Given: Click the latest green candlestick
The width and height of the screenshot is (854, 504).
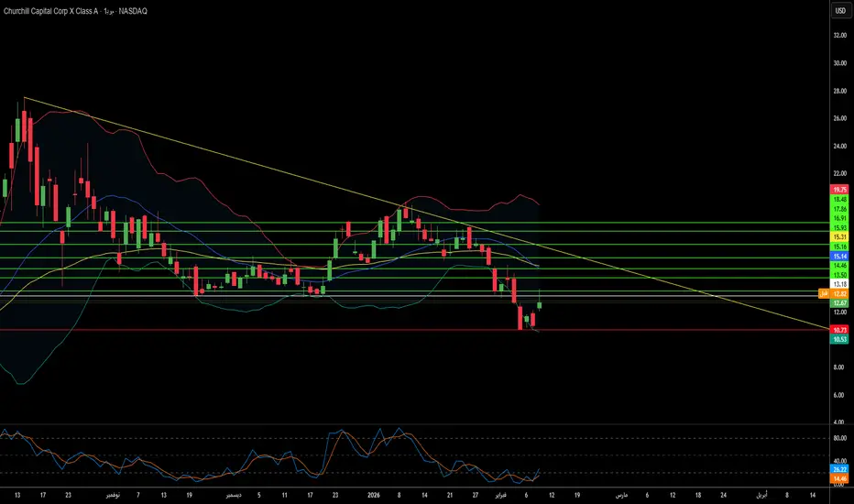Looking at the screenshot, I should pyautogui.click(x=541, y=304).
